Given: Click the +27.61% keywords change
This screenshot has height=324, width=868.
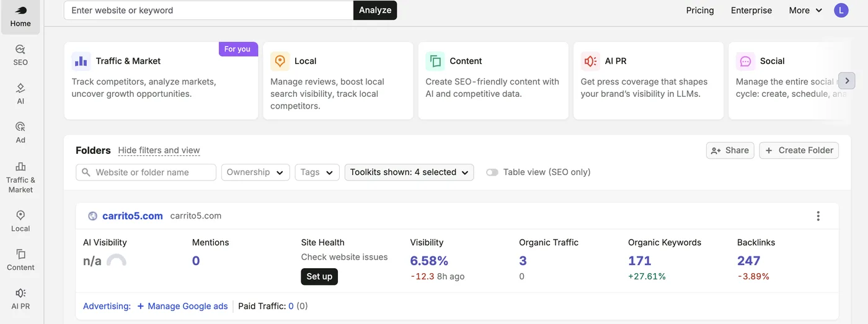Looking at the screenshot, I should pos(647,276).
